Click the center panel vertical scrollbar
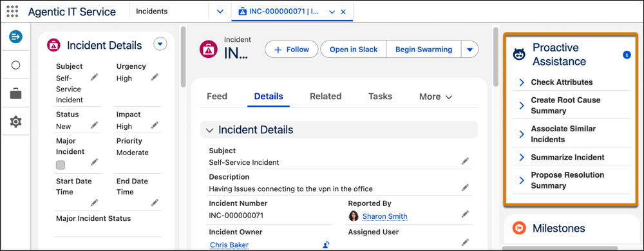 click(496, 57)
